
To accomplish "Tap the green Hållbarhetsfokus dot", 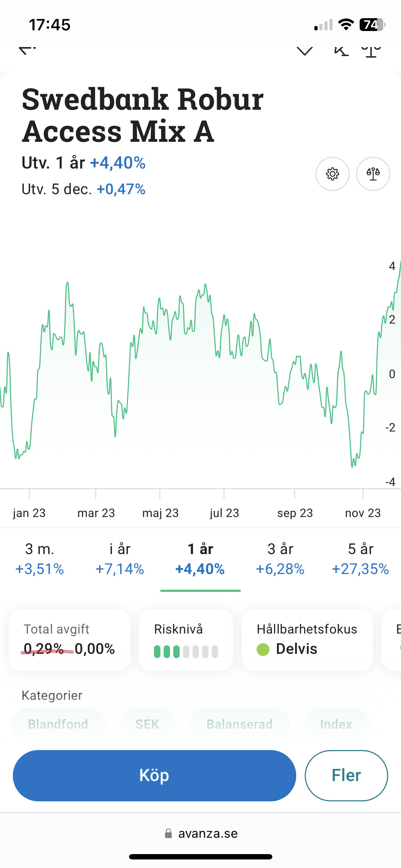I will pyautogui.click(x=263, y=649).
